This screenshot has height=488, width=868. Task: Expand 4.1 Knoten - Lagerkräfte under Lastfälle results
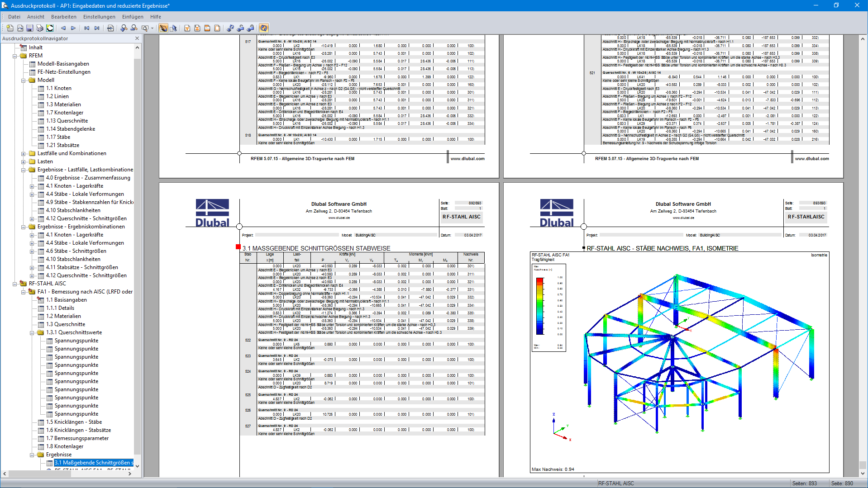(32, 186)
